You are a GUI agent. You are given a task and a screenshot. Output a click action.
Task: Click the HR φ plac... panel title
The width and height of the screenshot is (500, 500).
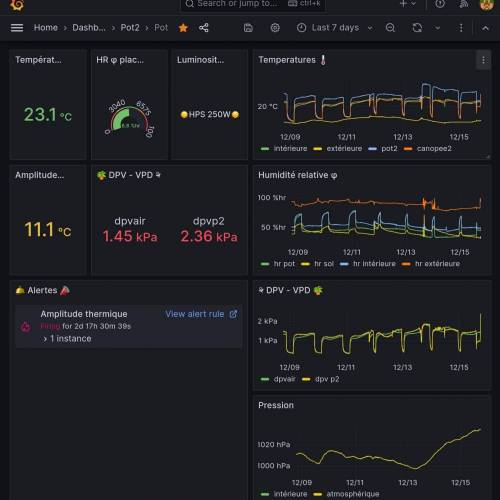click(120, 60)
